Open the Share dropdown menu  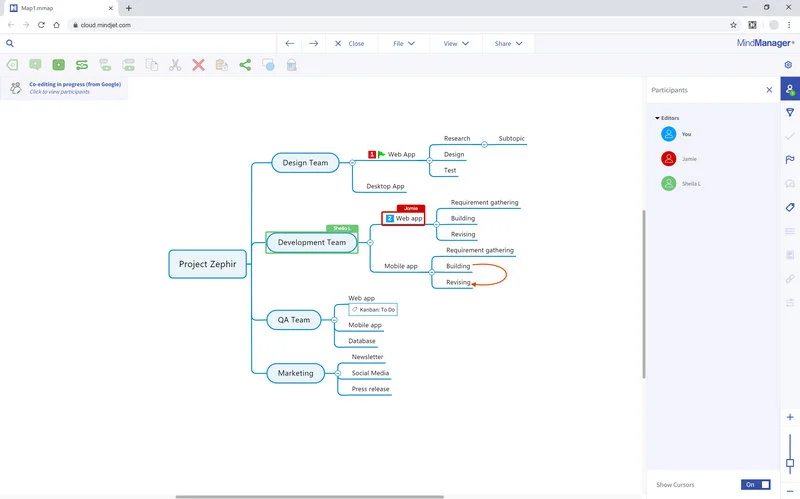tap(508, 44)
